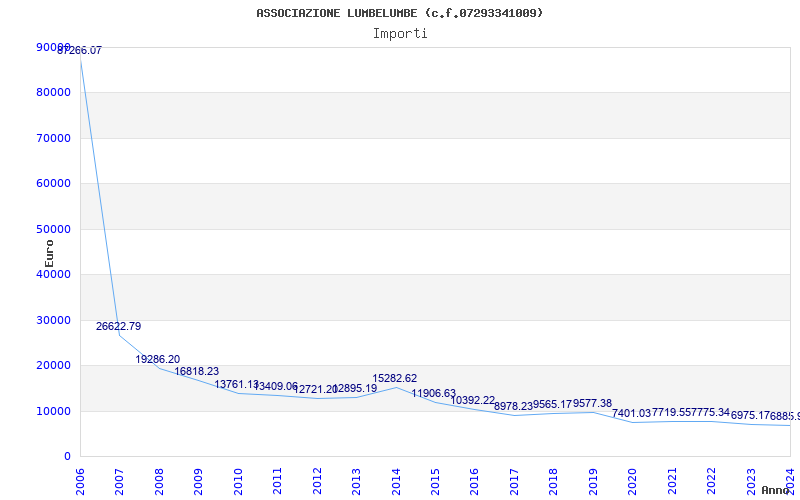This screenshot has width=800, height=500.
Task: Click the 2023 x-axis year label
Action: (751, 481)
